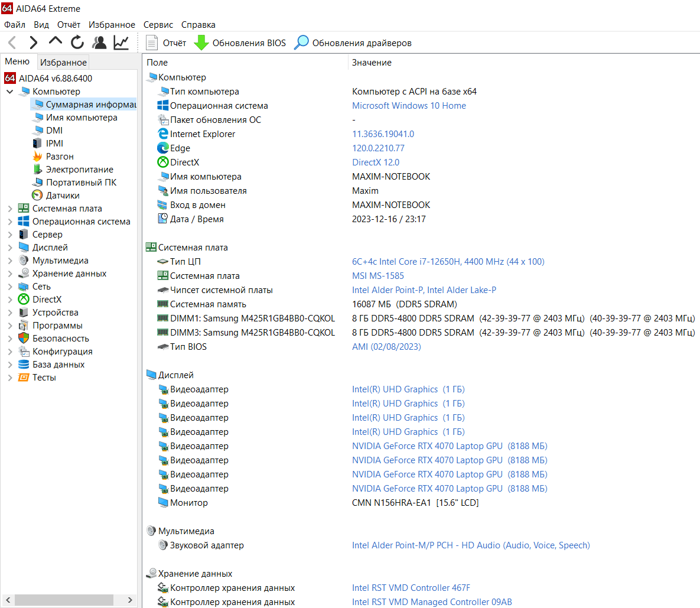Click the Refresh icon in the toolbar
The image size is (700, 608).
coord(77,43)
